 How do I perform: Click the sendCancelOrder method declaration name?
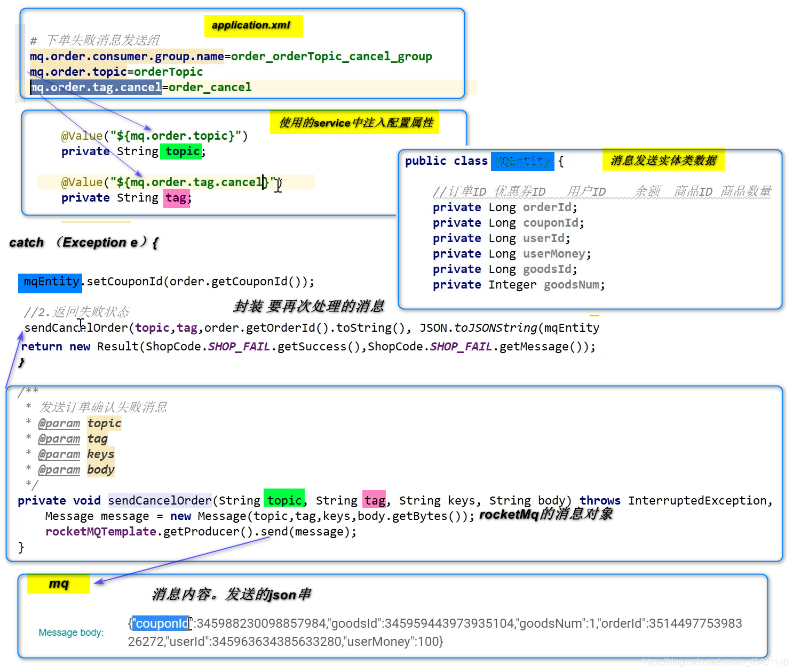[160, 501]
